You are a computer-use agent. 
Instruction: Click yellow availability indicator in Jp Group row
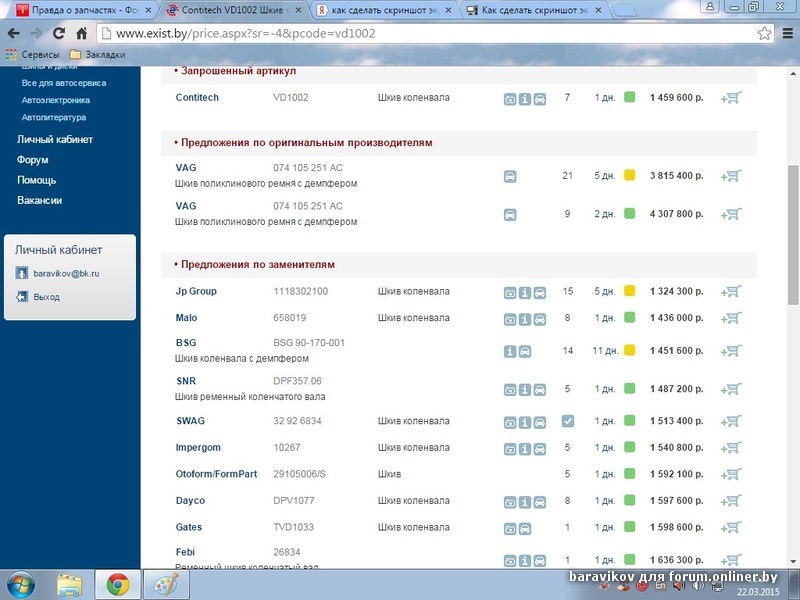point(630,292)
